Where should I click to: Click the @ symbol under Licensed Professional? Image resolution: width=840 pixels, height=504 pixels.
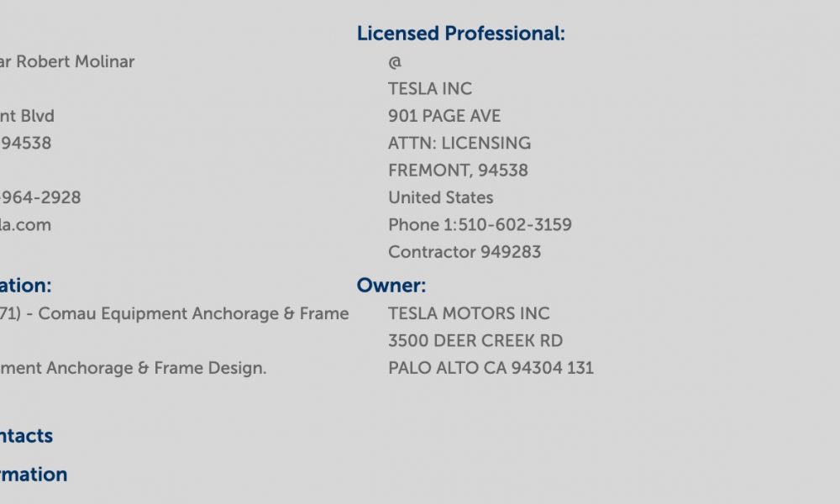tap(395, 62)
